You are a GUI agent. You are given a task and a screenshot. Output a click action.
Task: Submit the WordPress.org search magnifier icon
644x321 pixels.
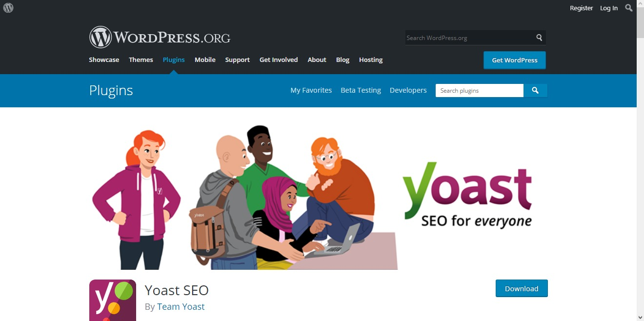[539, 38]
